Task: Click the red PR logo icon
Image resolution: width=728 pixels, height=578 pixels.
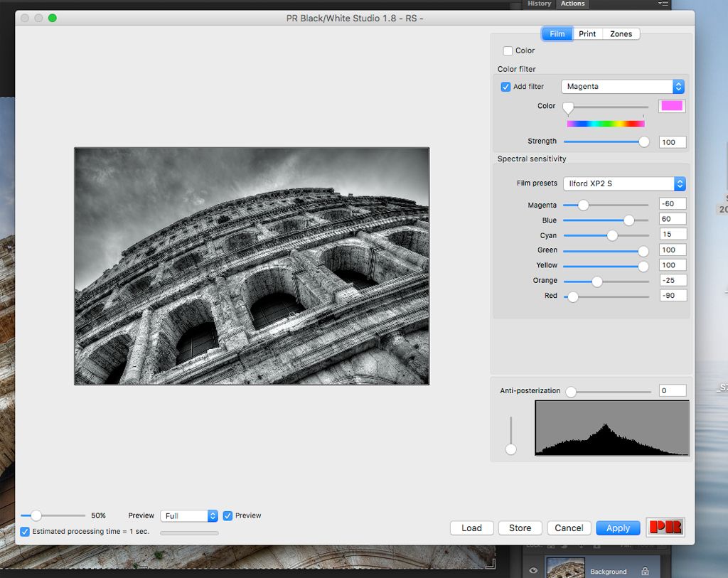Action: 665,527
